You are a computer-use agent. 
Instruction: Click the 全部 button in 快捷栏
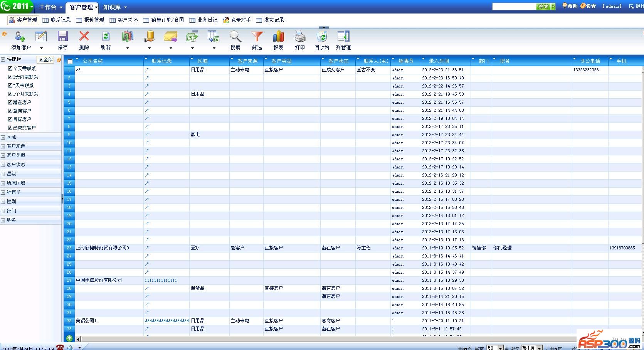coord(46,60)
